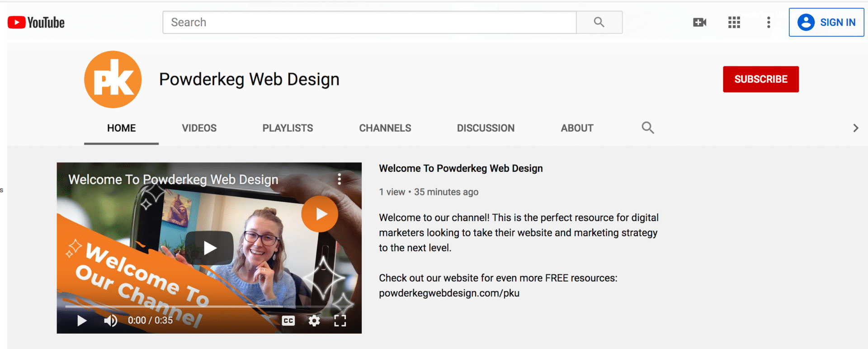Image resolution: width=868 pixels, height=349 pixels.
Task: Switch to the VIDEOS tab
Action: [x=199, y=128]
